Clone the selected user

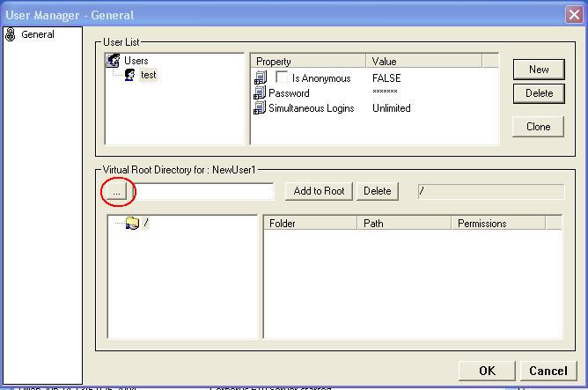pyautogui.click(x=539, y=127)
